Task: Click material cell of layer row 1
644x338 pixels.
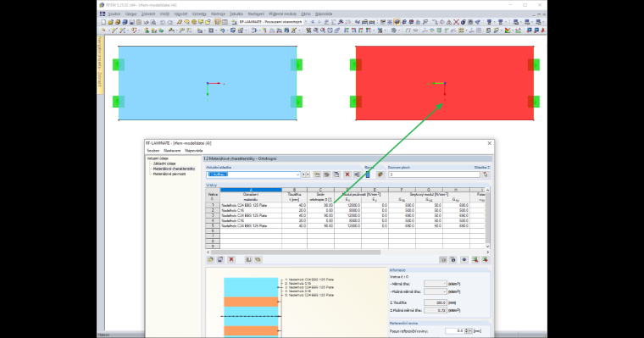Action: (251, 205)
